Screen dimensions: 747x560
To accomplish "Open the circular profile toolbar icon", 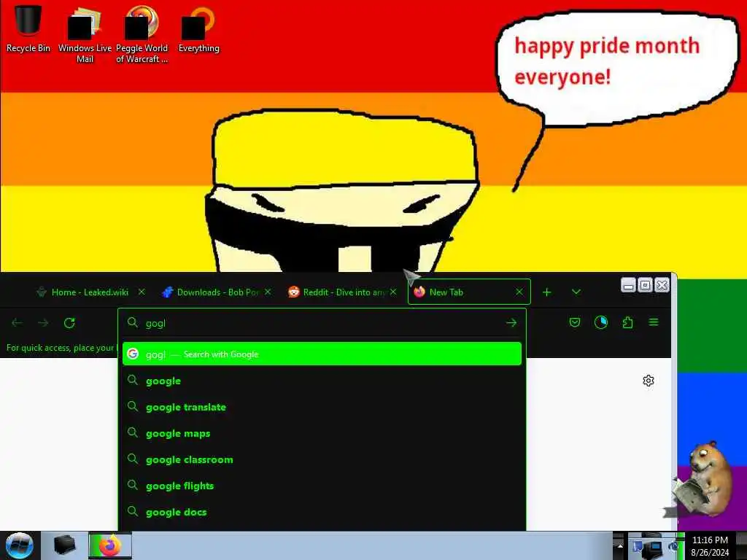I will tap(601, 323).
